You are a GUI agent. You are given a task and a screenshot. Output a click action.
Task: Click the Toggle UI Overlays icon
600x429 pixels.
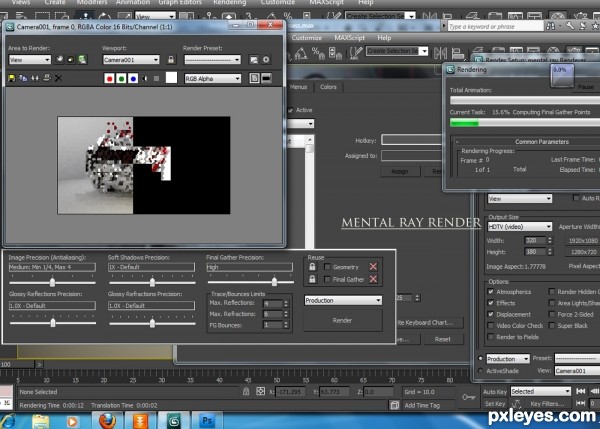[254, 78]
